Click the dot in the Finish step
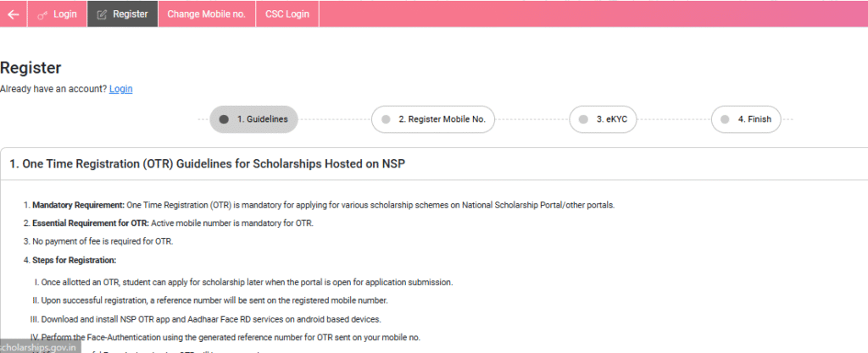 [x=725, y=119]
